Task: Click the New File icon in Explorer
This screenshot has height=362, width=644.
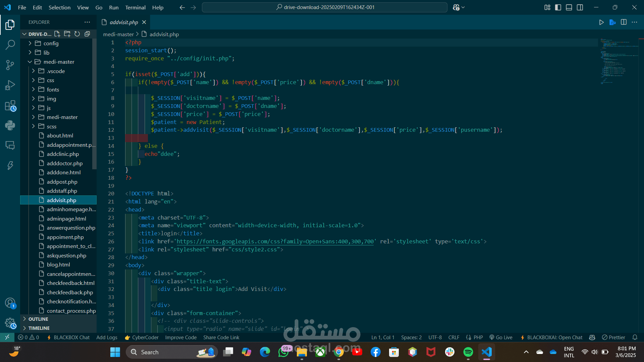Action: (57, 34)
